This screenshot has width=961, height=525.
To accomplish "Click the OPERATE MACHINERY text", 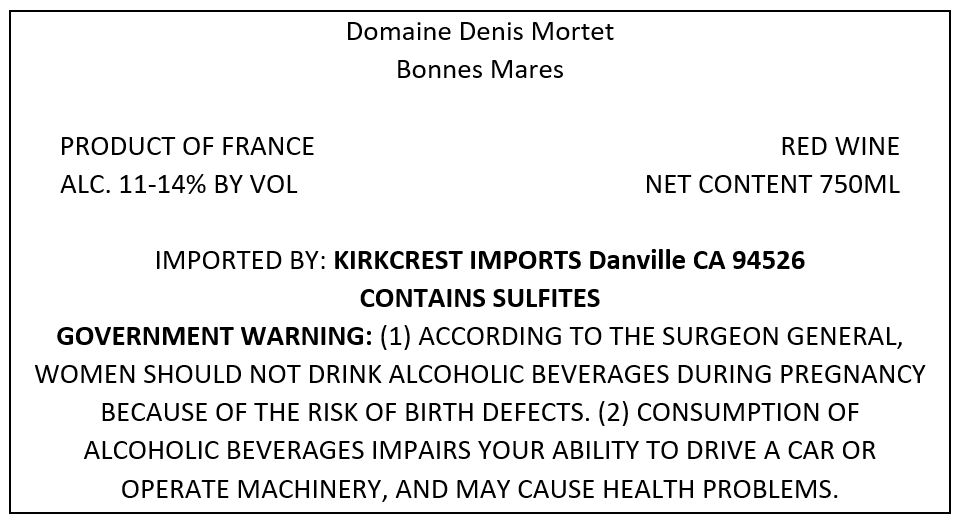I will [254, 488].
